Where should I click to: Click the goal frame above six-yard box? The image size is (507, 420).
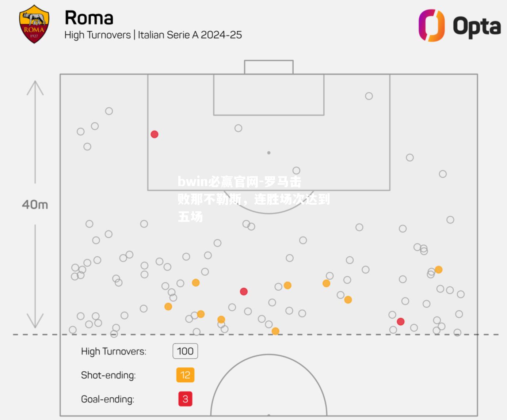click(269, 67)
